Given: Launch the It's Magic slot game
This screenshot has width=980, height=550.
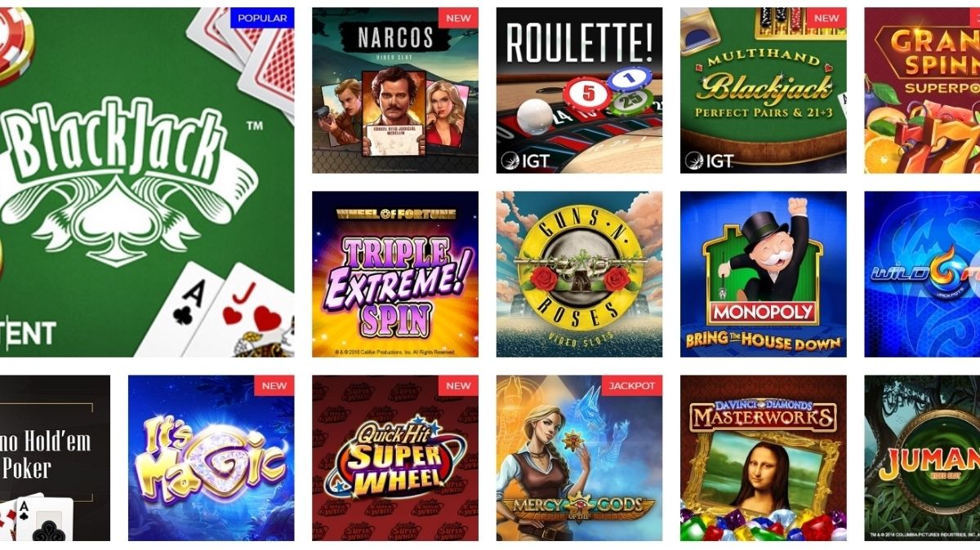Looking at the screenshot, I should coord(212,458).
